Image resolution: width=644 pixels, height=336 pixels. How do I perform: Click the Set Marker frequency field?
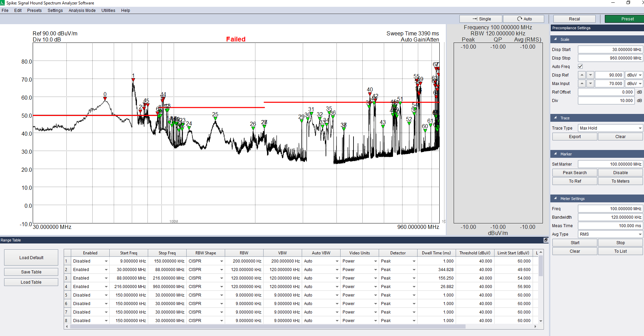(x=610, y=164)
